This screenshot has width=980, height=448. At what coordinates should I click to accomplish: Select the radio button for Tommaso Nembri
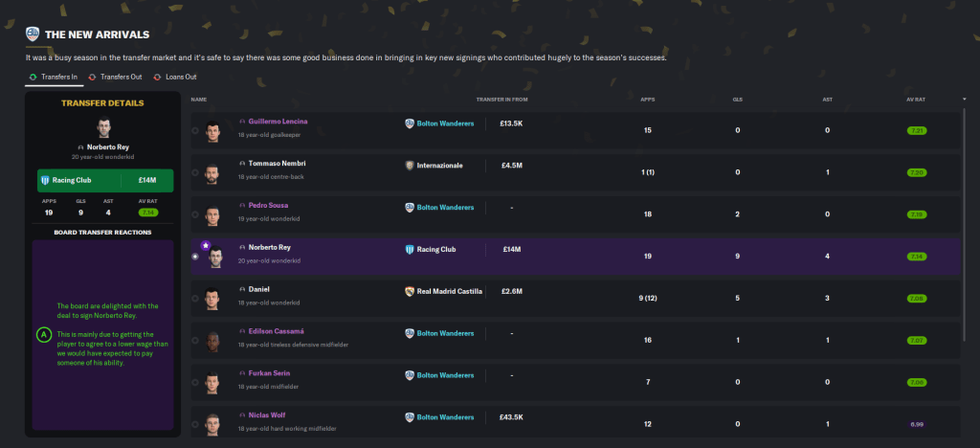196,172
